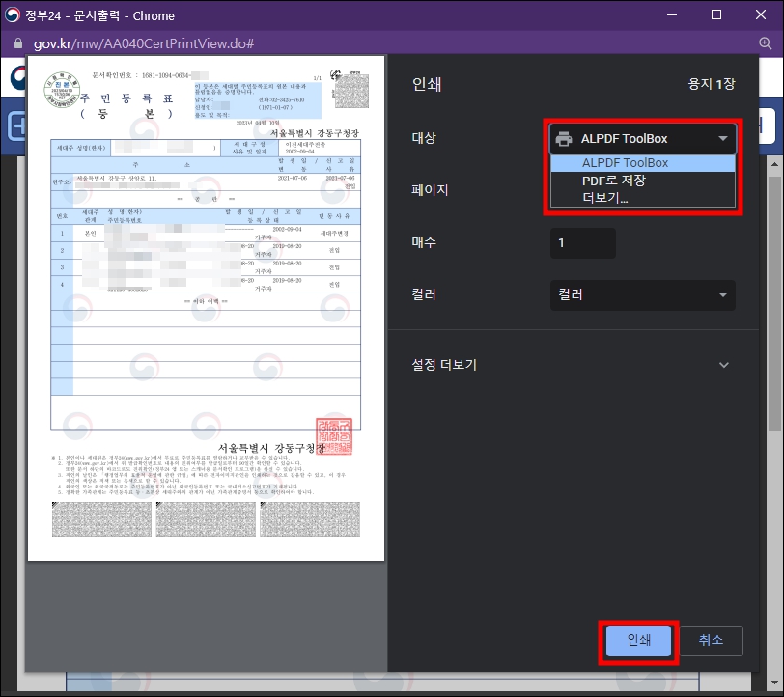Click the zoom magnifier icon in address bar
Viewport: 784px width, 697px height.
point(766,43)
